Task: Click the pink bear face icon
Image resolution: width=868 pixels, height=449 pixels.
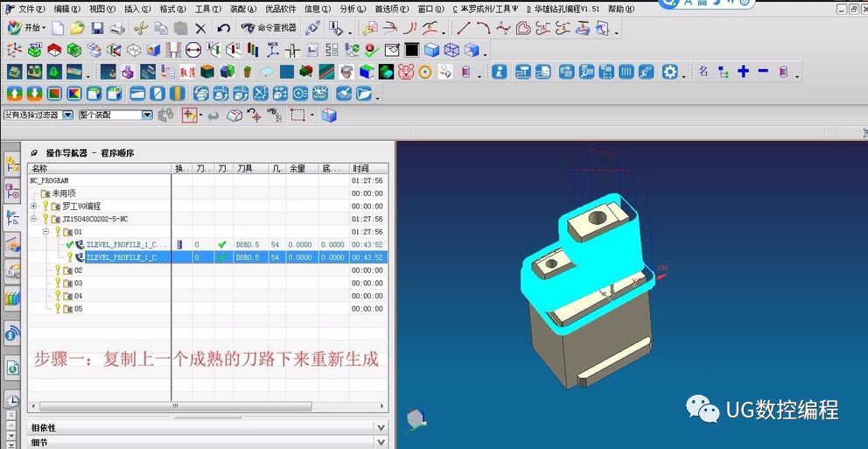Action: coord(406,72)
